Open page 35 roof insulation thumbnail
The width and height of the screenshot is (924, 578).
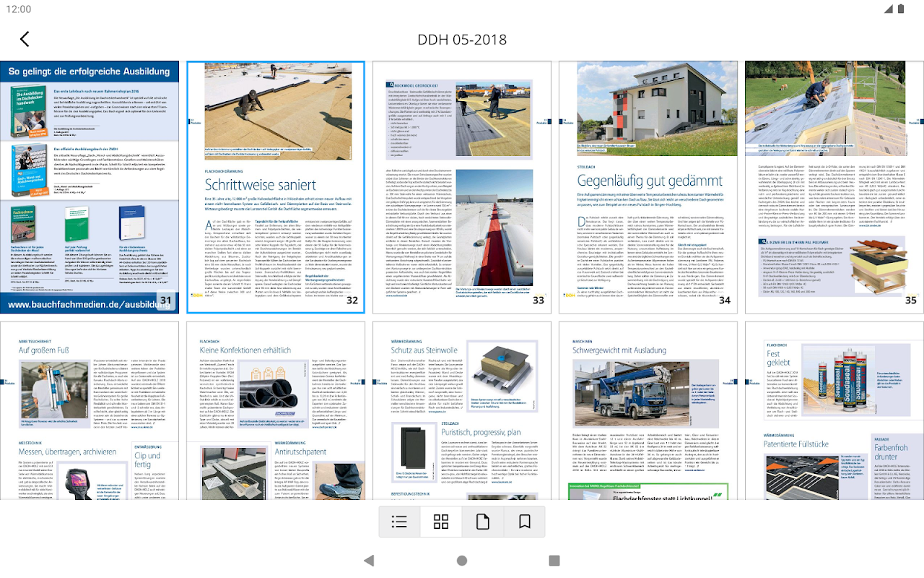tap(834, 187)
